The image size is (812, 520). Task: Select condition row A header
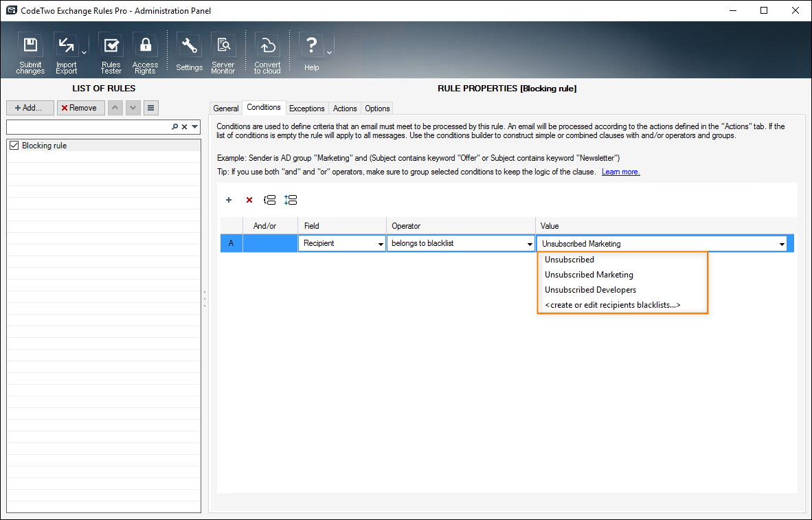click(232, 243)
